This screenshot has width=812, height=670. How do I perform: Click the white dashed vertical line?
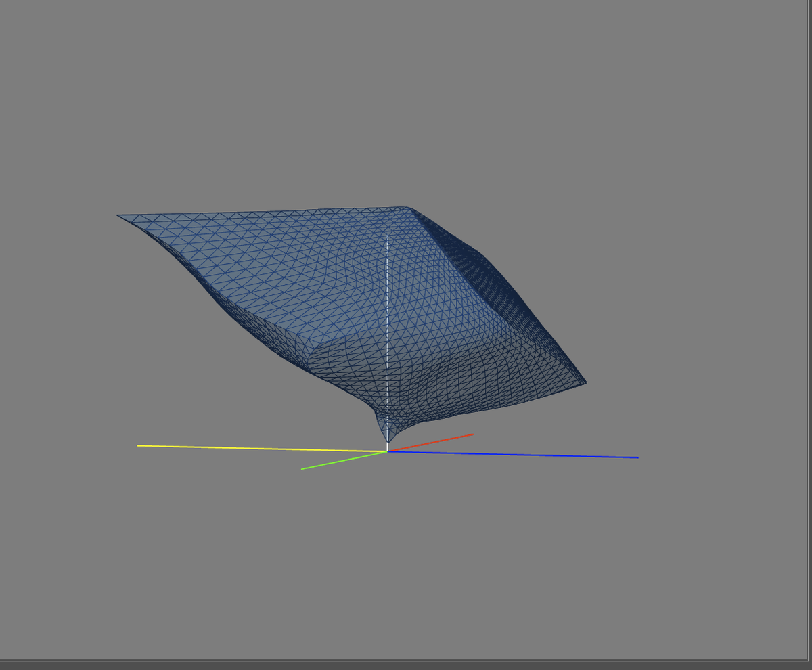387,325
